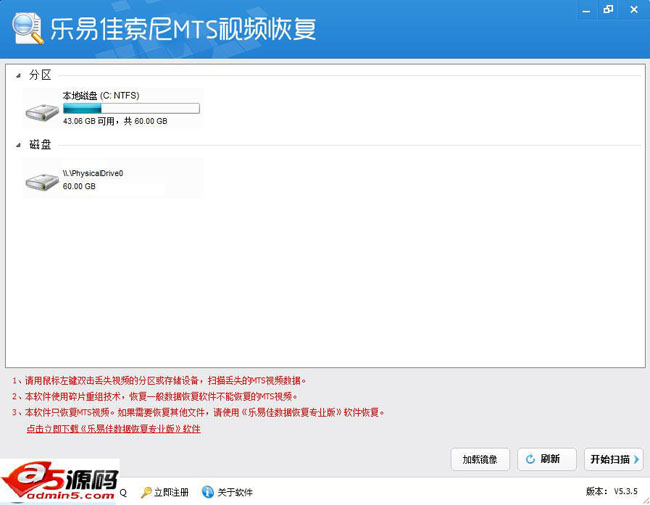
Task: Select the PhysicalDrive0 disk icon
Action: (x=42, y=182)
